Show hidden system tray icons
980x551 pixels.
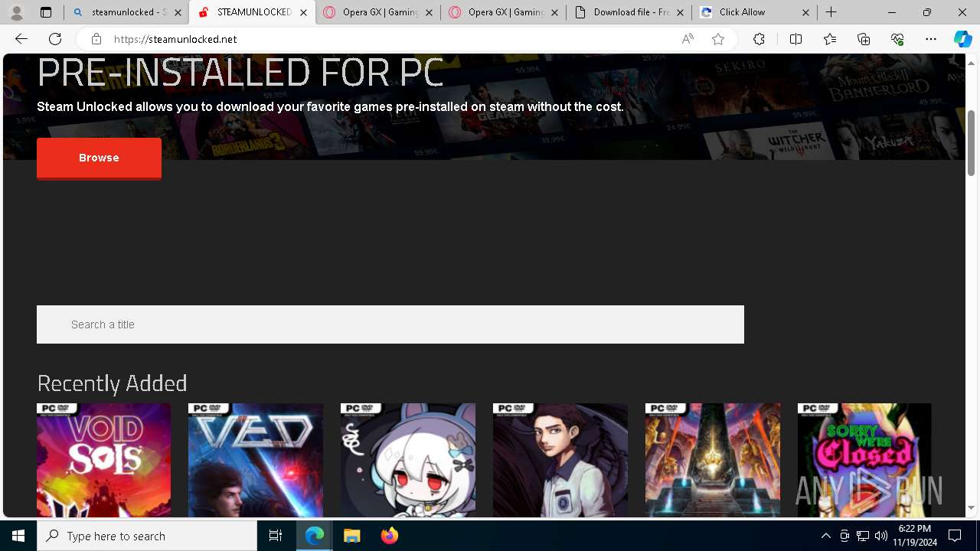(825, 536)
